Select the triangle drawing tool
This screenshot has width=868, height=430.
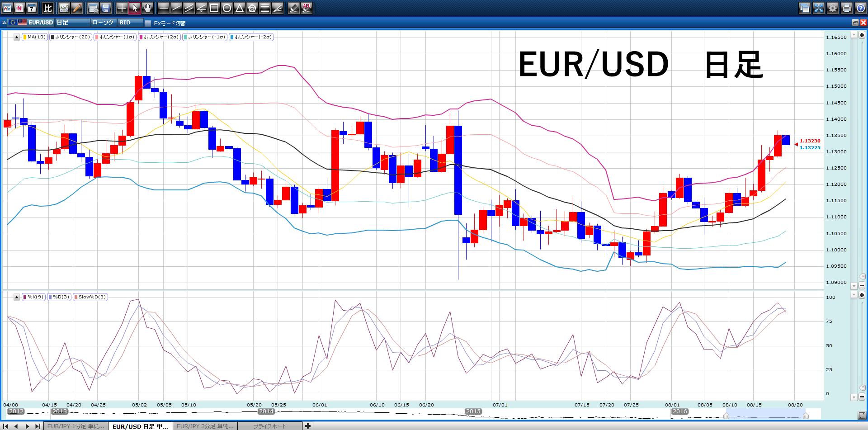[x=240, y=8]
